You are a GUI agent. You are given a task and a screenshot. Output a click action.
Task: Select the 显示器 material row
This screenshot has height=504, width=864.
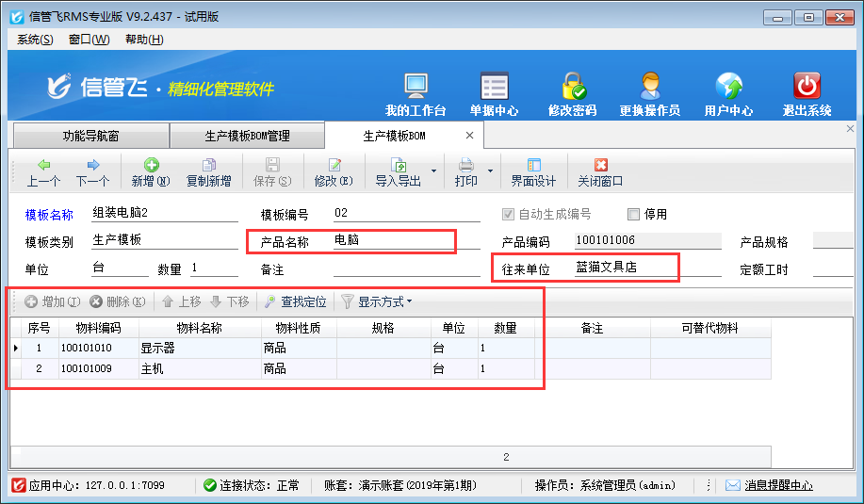200,348
